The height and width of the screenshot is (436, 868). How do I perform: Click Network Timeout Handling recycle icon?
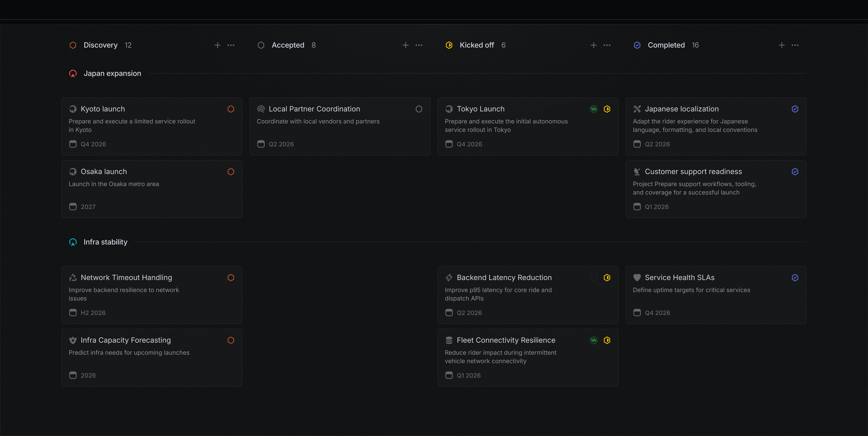(73, 278)
